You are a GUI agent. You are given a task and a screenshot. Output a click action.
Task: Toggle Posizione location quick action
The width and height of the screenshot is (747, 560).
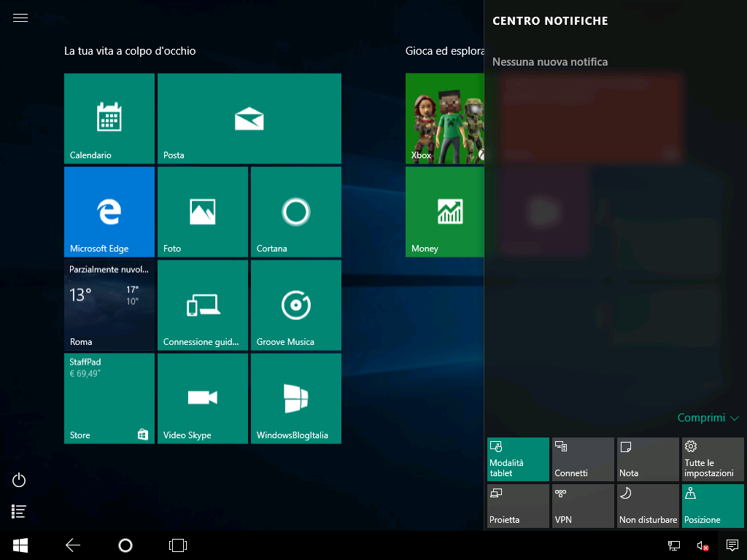(x=713, y=506)
